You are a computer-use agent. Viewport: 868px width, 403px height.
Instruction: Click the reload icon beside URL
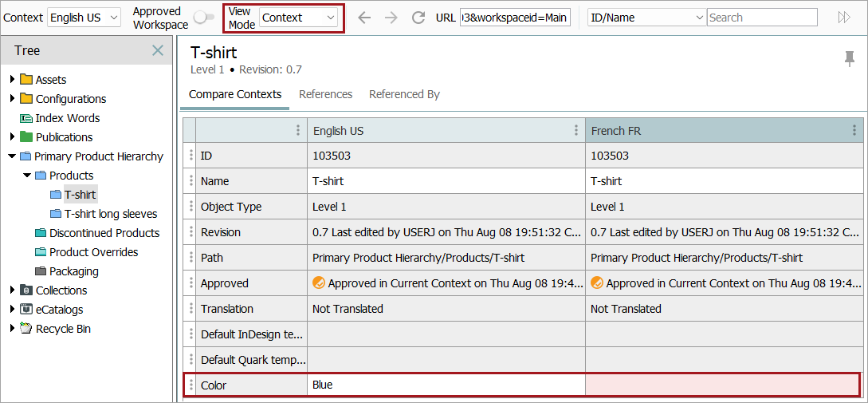pos(418,18)
